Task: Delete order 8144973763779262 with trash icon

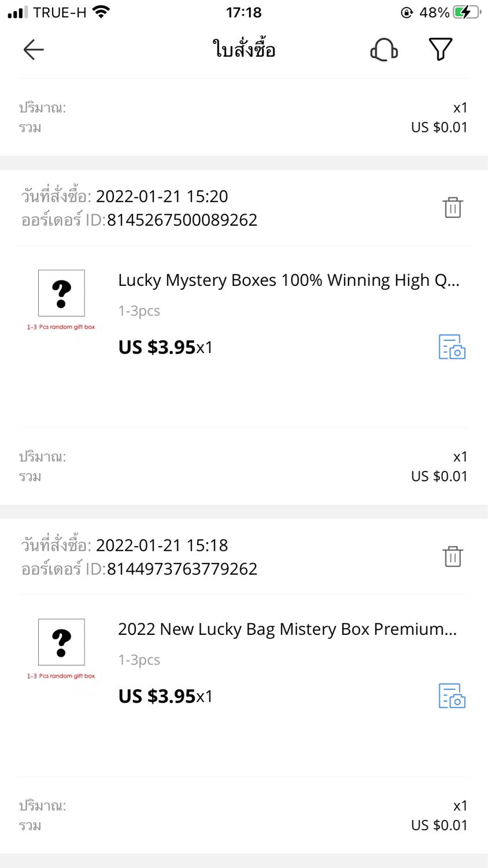Action: pos(453,556)
